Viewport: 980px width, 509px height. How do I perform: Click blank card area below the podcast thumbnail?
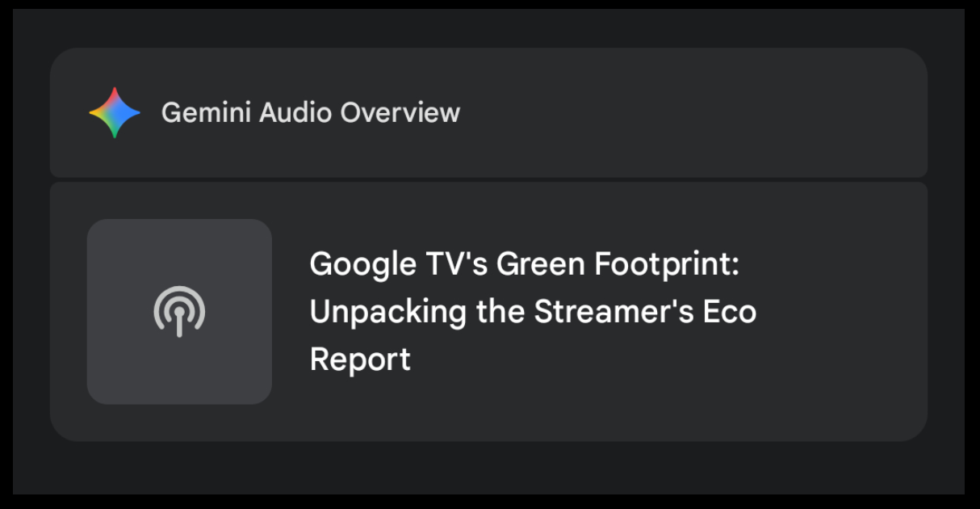(179, 423)
